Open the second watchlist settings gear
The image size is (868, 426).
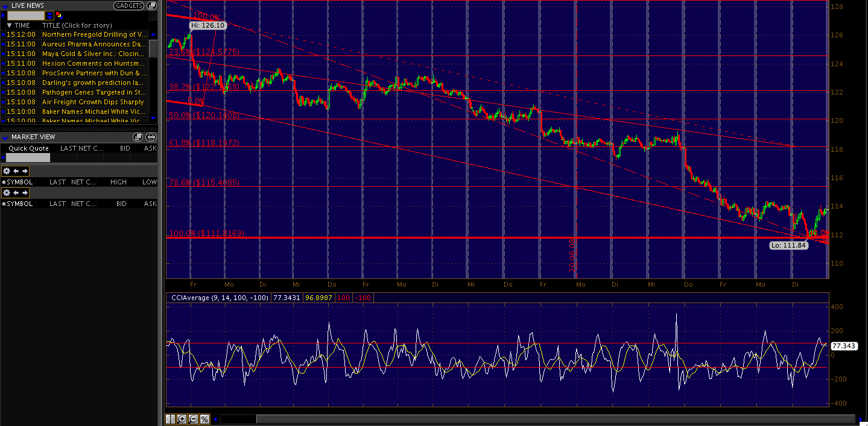(x=7, y=193)
